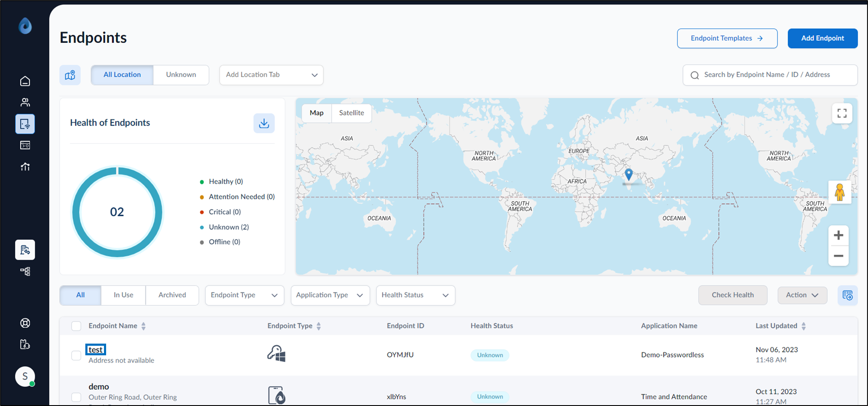Open the help lifebuoy sidebar icon

[25, 323]
